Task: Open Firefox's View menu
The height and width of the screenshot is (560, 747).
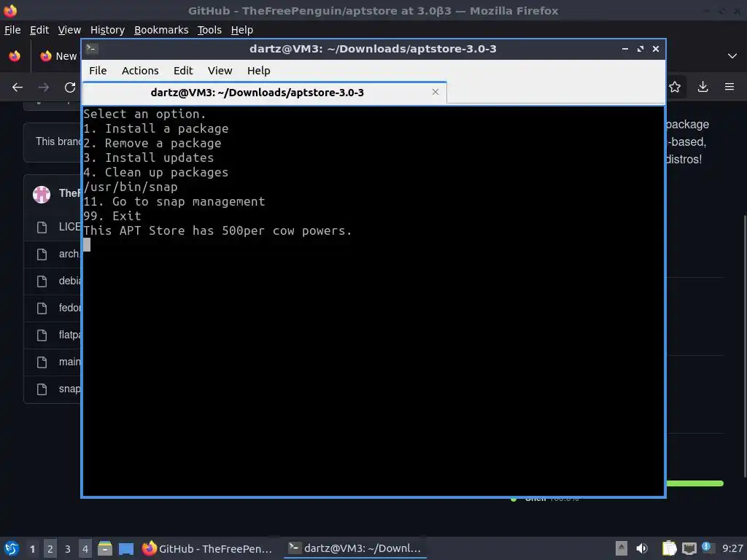Action: [x=69, y=30]
